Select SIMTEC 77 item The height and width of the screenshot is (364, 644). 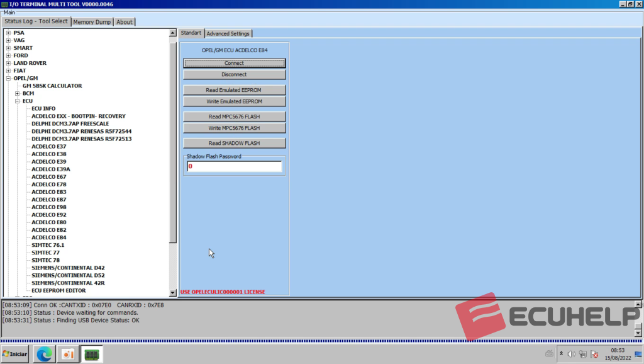click(45, 253)
